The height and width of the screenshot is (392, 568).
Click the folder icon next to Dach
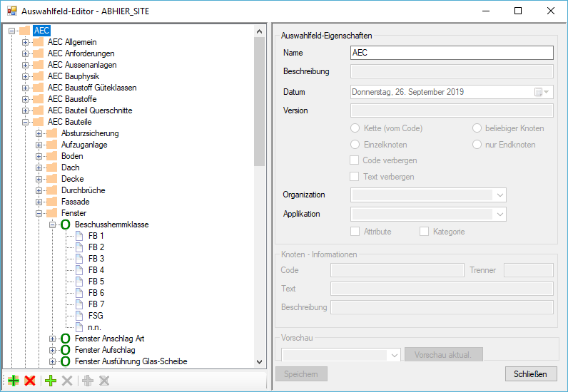pos(52,167)
